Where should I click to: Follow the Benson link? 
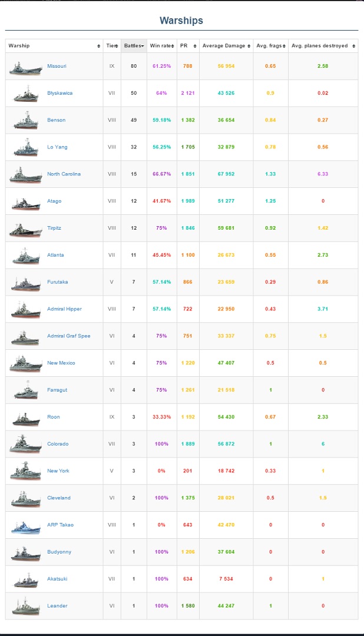point(57,120)
